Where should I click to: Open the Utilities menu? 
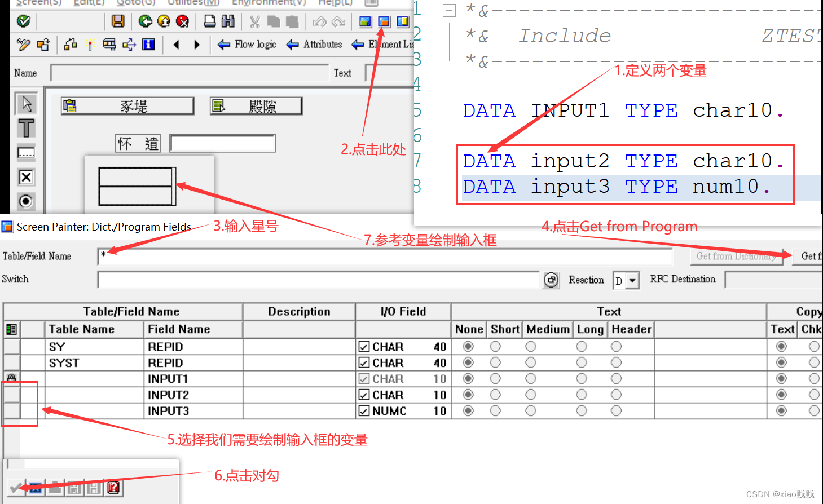pos(193,2)
